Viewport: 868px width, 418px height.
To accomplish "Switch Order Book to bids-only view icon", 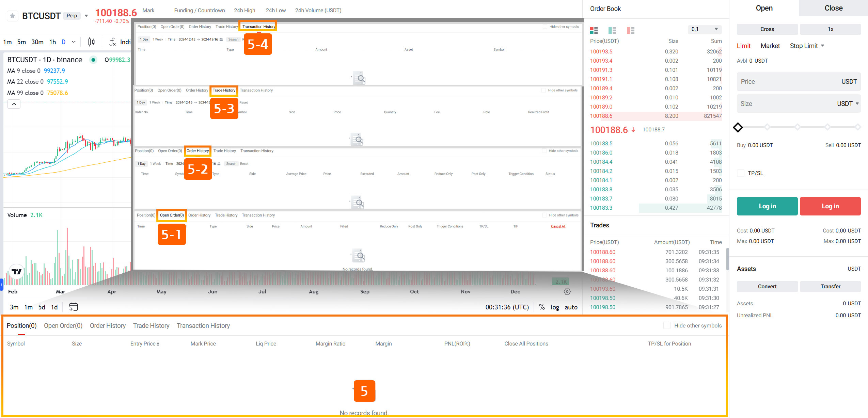I will (612, 30).
